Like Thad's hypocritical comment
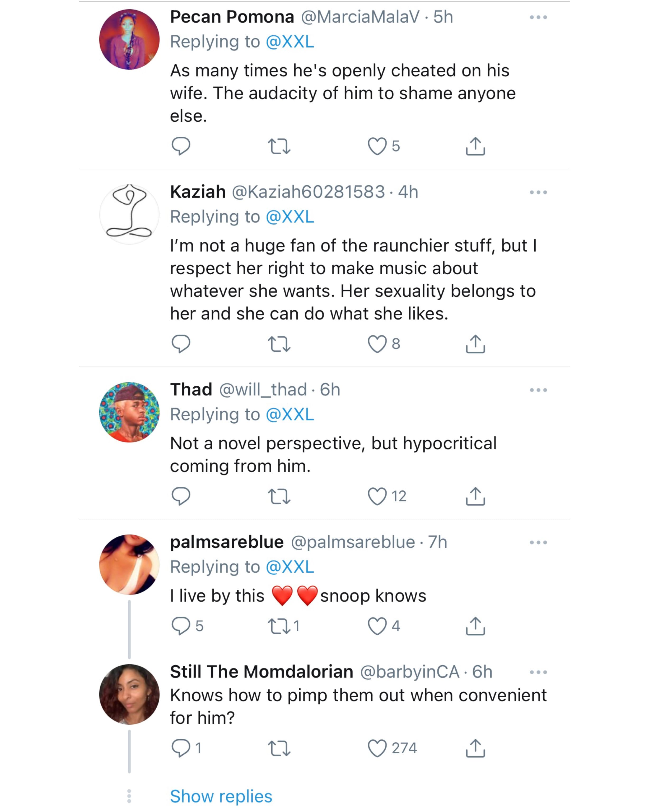Screen dimensions: 649x812 (x=377, y=496)
